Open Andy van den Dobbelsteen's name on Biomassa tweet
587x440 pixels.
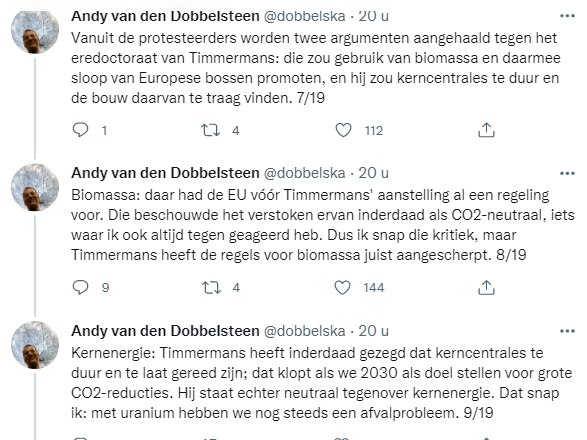click(x=165, y=173)
